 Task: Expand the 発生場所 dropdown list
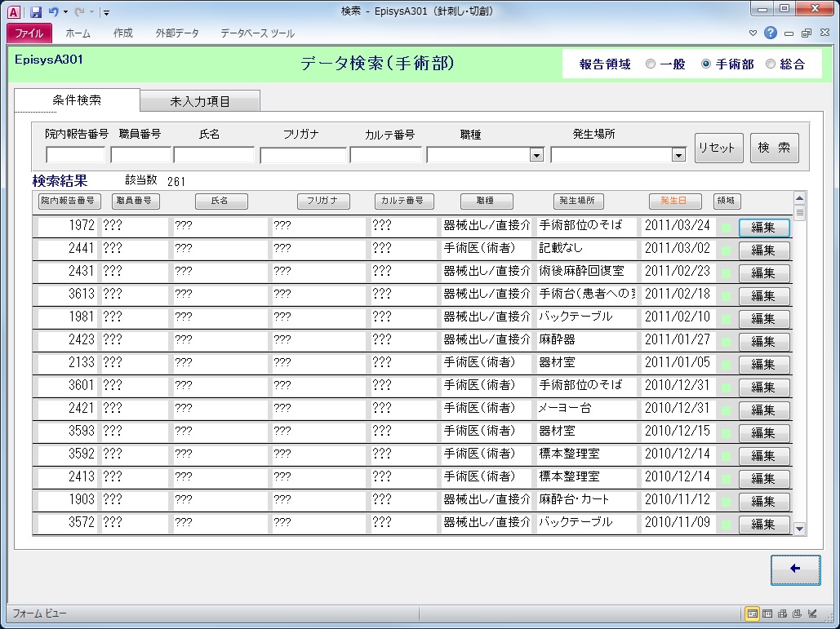tap(678, 155)
